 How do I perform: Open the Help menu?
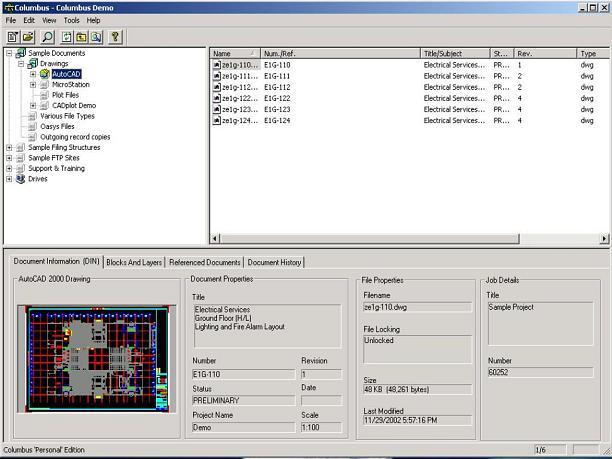93,20
